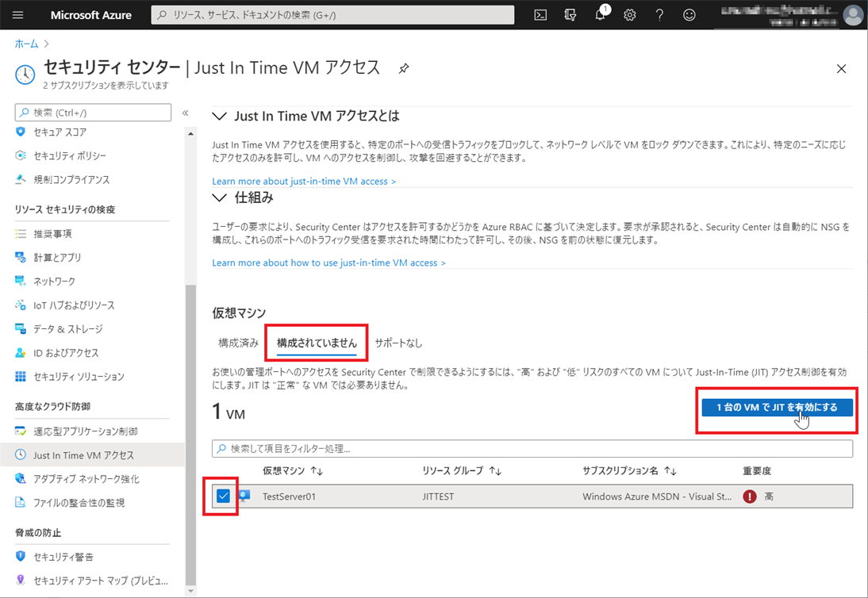
Task: Go to ホーム breadcrumb
Action: (x=26, y=44)
